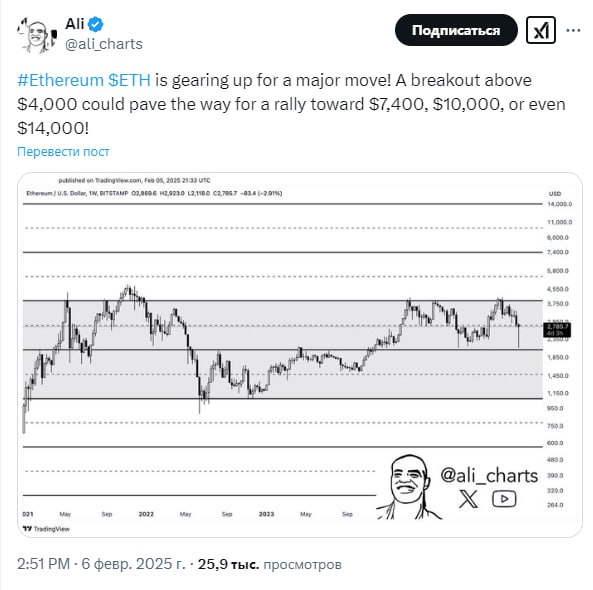
Task: Click the Подписаться follow button
Action: 456,30
